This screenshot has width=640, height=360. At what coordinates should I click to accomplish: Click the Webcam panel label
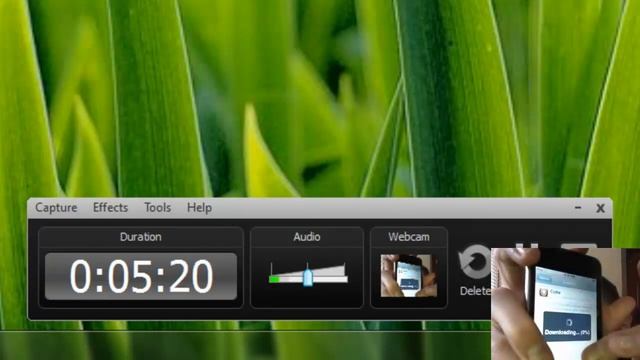pyautogui.click(x=409, y=237)
